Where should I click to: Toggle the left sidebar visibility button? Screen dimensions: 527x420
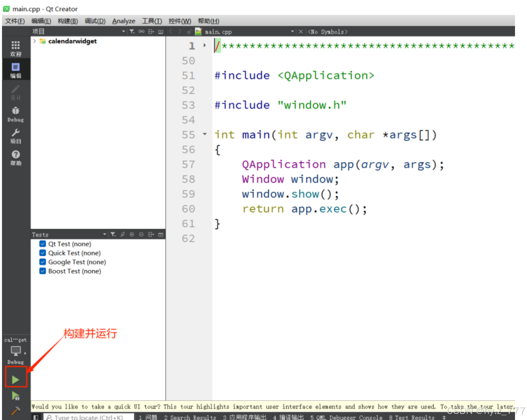point(36,417)
